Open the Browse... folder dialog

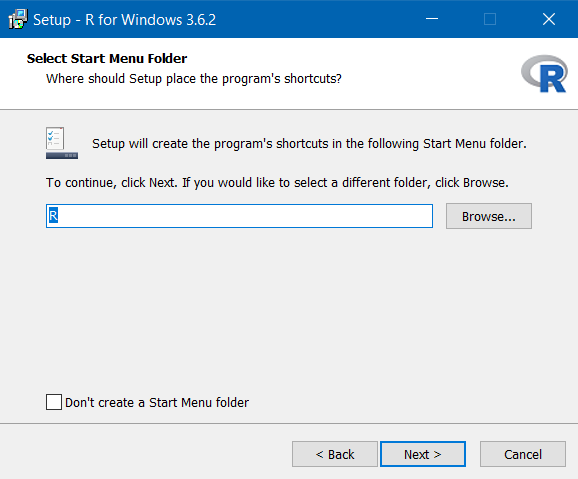488,216
